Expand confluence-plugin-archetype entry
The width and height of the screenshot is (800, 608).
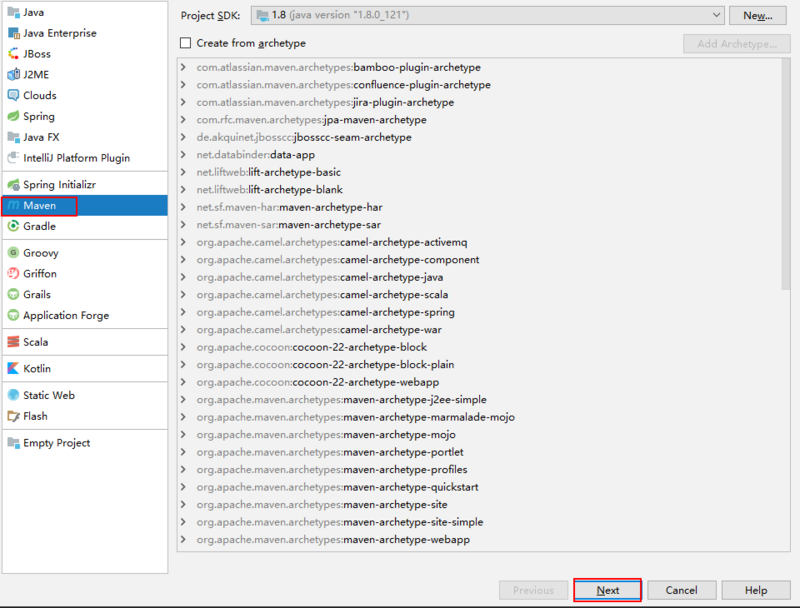183,85
